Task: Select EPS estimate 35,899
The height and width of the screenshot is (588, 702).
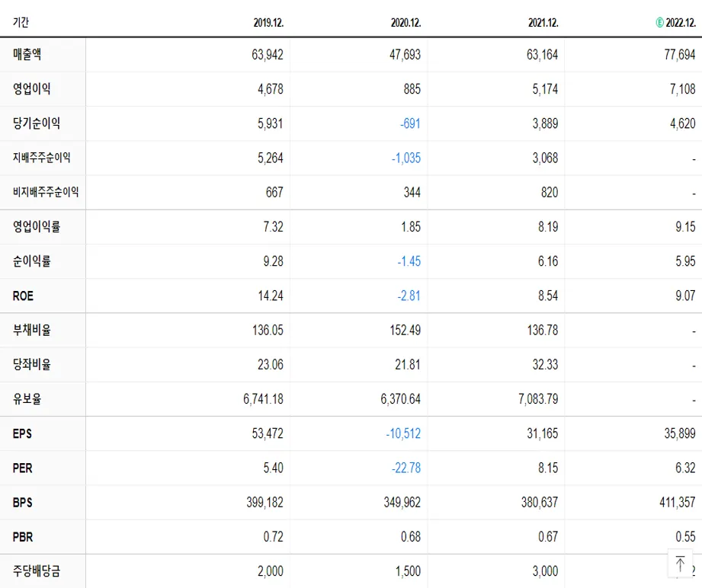Action: tap(680, 433)
